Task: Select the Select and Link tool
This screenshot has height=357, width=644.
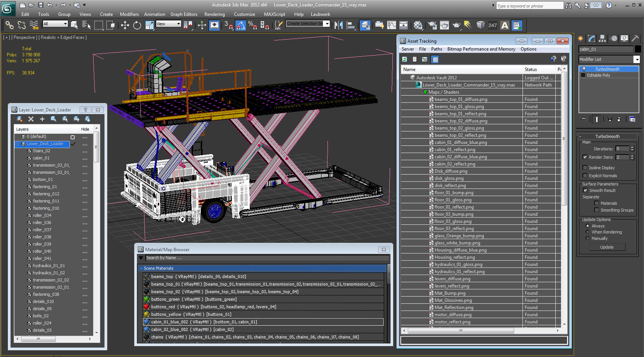Action: pos(9,25)
